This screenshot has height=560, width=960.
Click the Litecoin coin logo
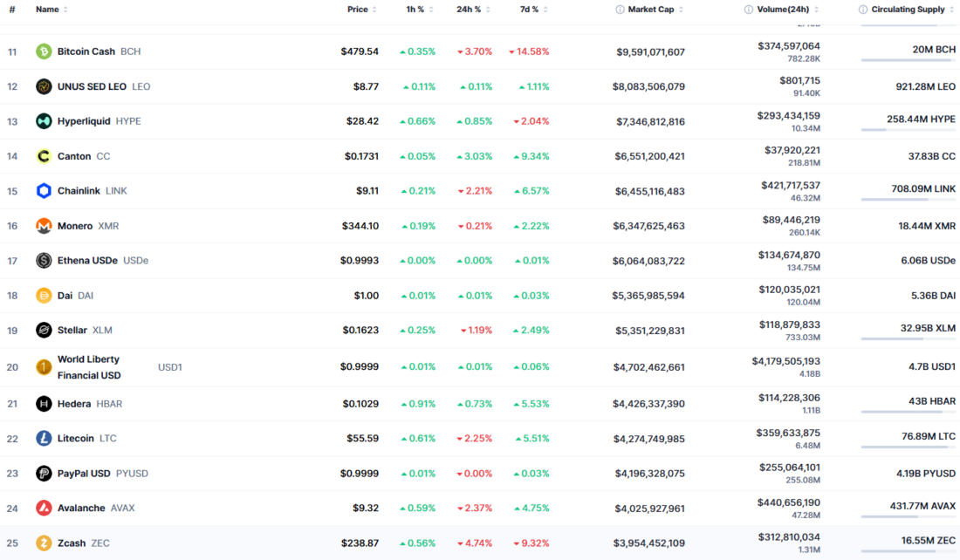click(44, 438)
